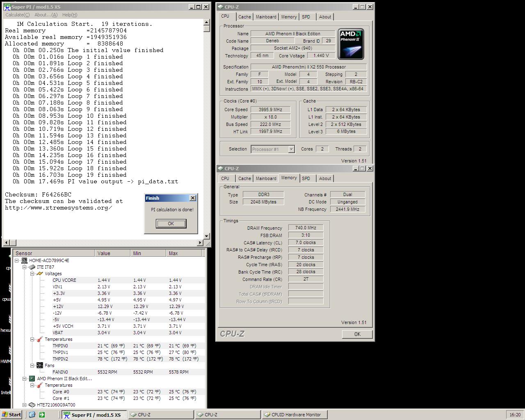The image size is (525, 420).
Task: Open the About menu in Super PI
Action: pos(46,15)
